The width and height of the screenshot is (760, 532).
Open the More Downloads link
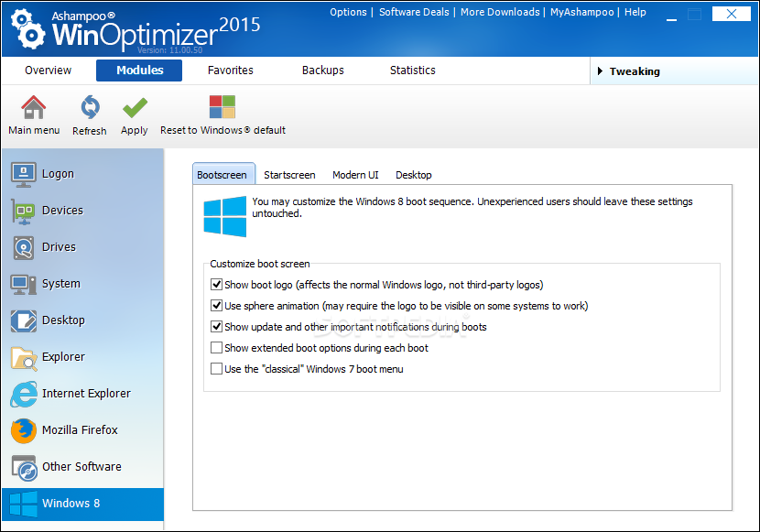pyautogui.click(x=500, y=12)
